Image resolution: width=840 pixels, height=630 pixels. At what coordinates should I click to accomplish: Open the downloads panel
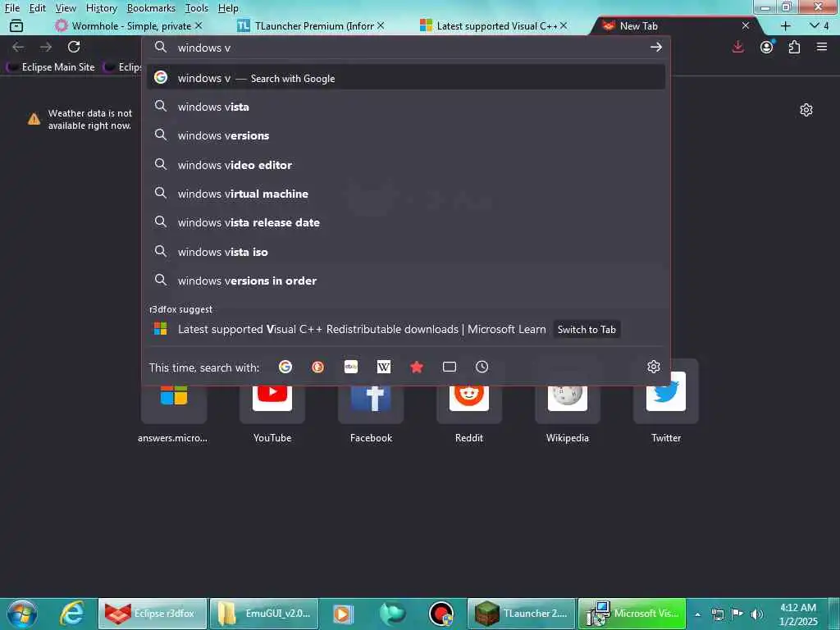[737, 47]
